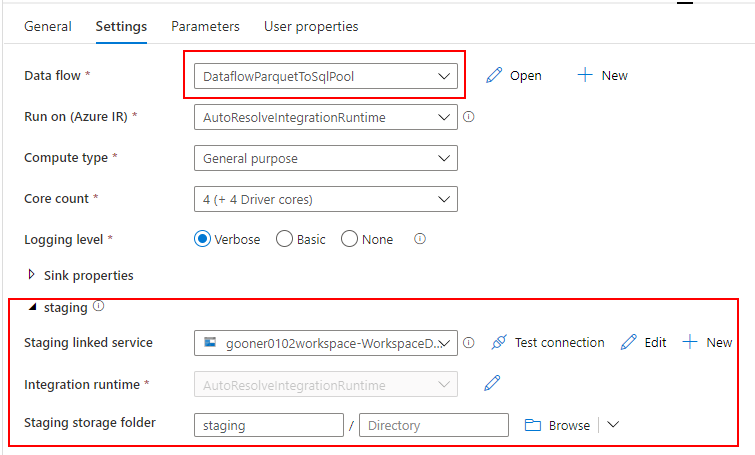Viewport: 755px width, 455px height.
Task: Open the Compute type dropdown
Action: point(325,158)
